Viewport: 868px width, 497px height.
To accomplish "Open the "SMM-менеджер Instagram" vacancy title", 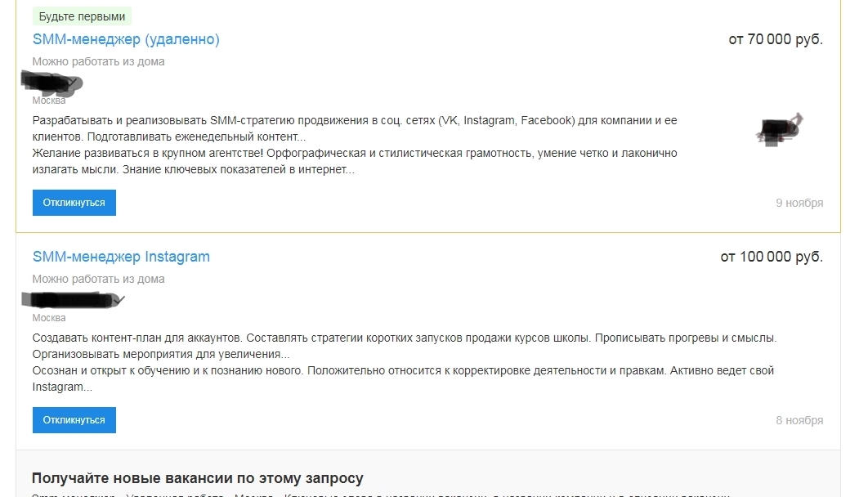I will 121,257.
